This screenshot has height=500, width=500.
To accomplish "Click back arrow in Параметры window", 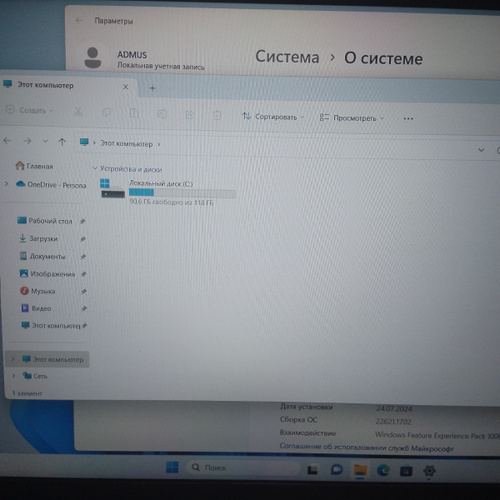I will pos(79,21).
